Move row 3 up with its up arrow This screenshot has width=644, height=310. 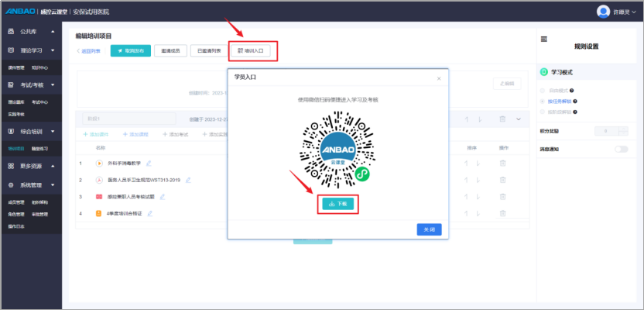[466, 197]
